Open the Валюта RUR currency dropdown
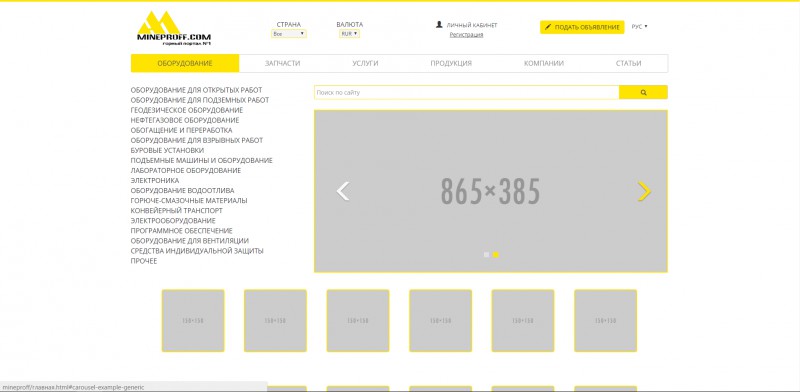 coord(349,34)
